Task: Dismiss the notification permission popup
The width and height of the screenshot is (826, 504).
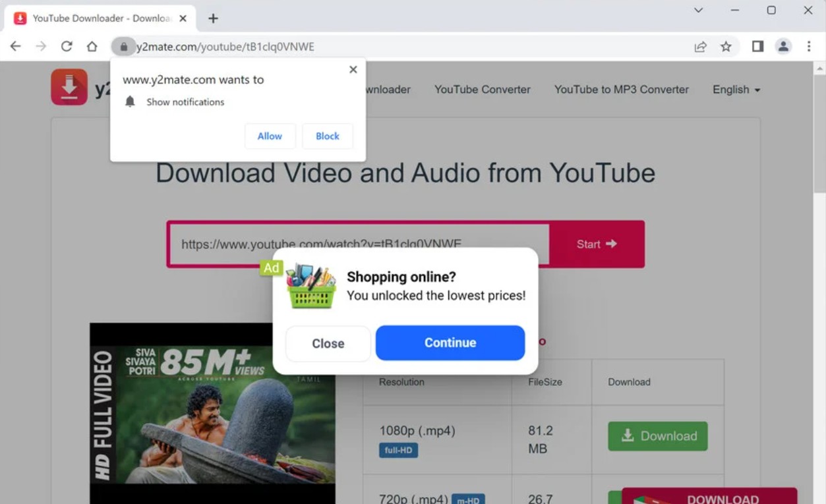Action: (x=353, y=69)
